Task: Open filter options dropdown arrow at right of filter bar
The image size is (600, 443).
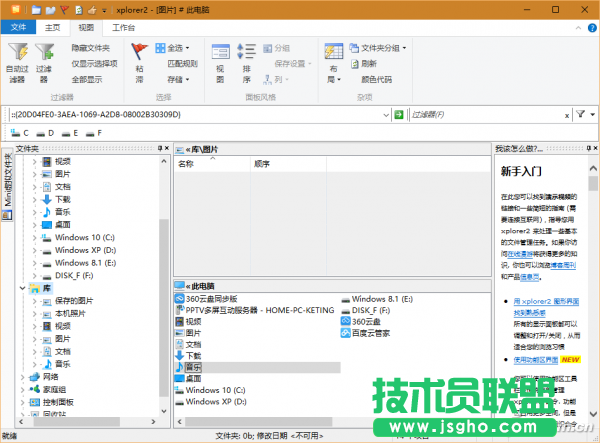Action: click(x=593, y=114)
